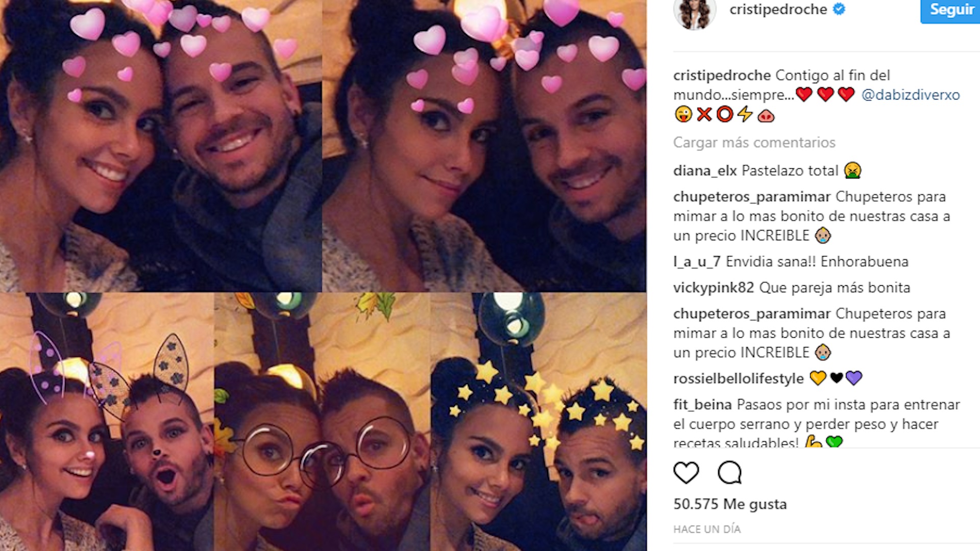Visit rossielbellolifestyle profile
This screenshot has width=980, height=551.
(738, 379)
